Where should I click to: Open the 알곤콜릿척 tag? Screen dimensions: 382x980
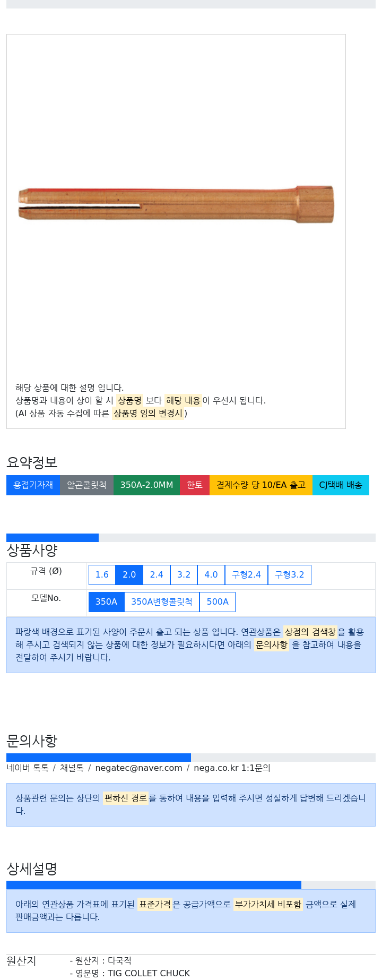click(x=86, y=485)
